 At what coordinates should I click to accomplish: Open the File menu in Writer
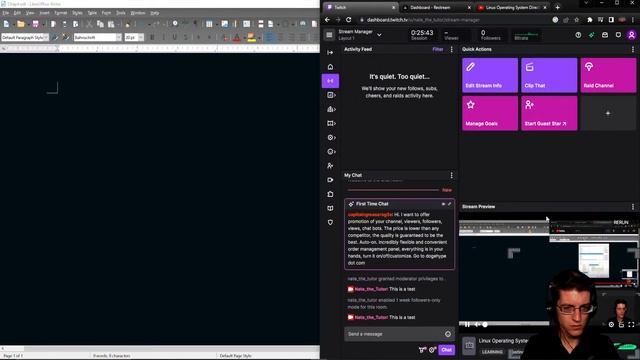[6, 13]
